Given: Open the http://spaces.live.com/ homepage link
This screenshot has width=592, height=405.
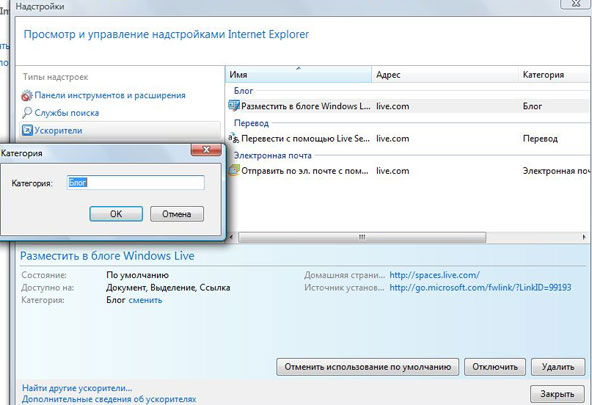Looking at the screenshot, I should 435,275.
